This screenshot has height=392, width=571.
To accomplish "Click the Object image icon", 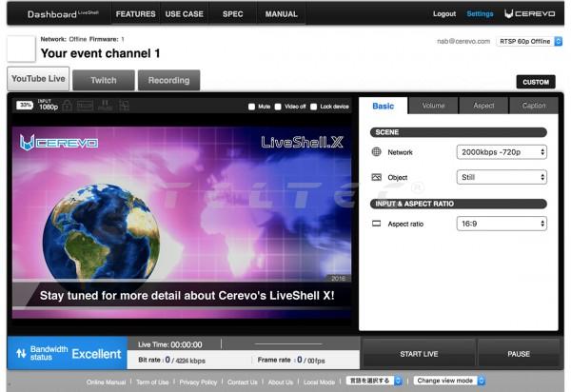I will [x=377, y=177].
